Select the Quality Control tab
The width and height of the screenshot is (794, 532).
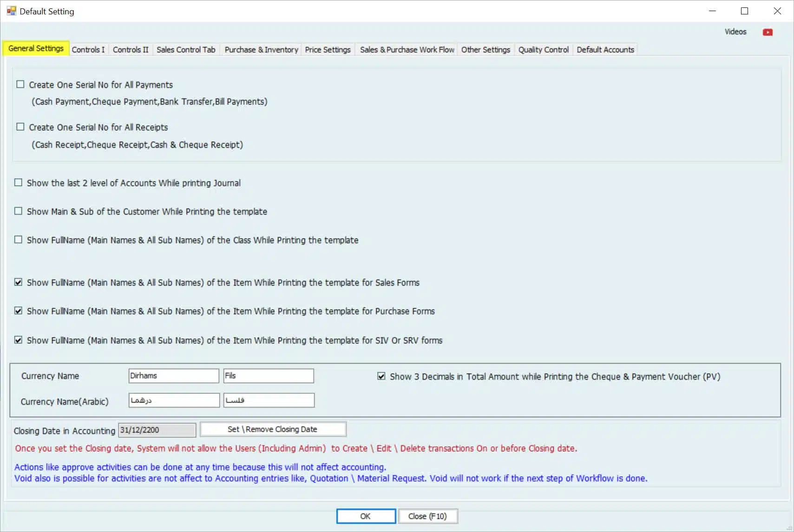tap(543, 50)
